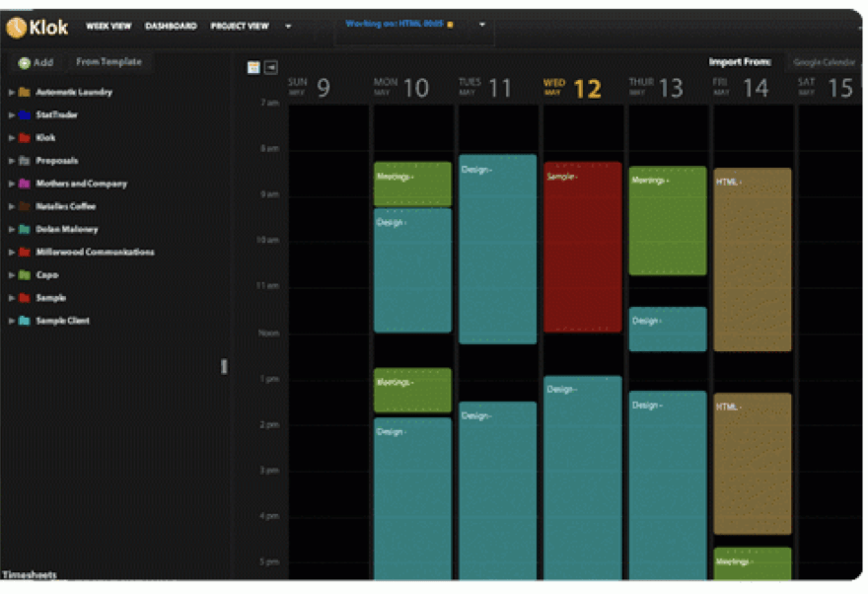Select the StatTrader project name

pos(56,115)
